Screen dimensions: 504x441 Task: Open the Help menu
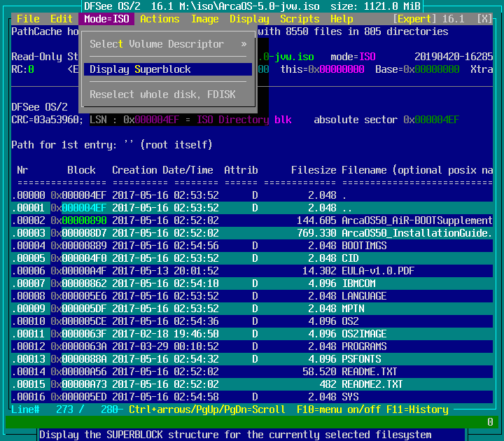click(342, 19)
